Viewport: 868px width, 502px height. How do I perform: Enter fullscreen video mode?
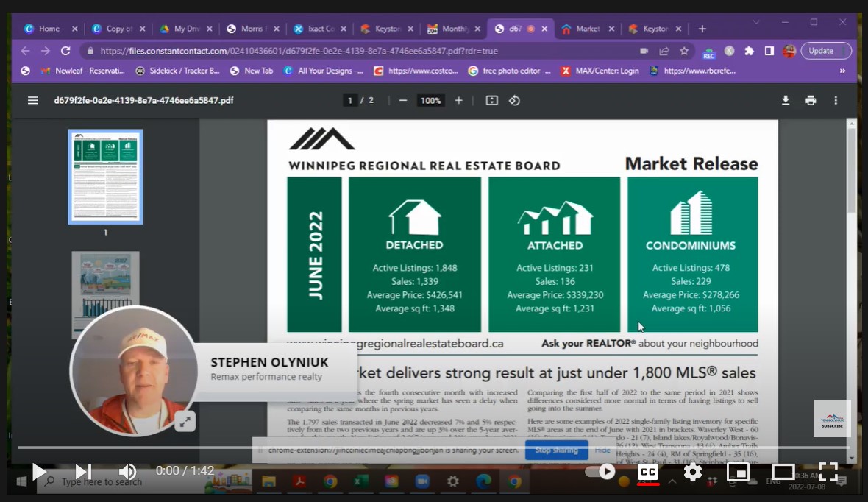click(x=828, y=472)
